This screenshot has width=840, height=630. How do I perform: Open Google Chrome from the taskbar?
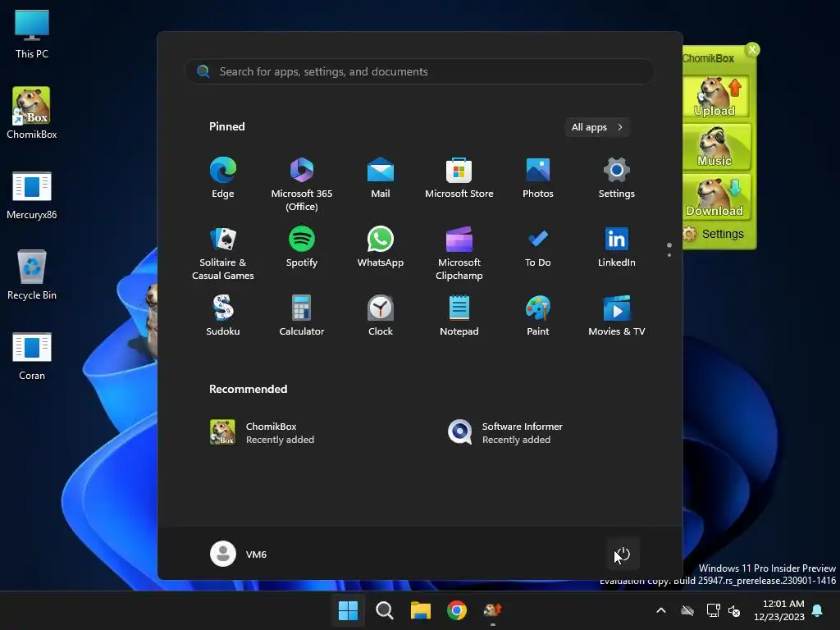(x=457, y=610)
